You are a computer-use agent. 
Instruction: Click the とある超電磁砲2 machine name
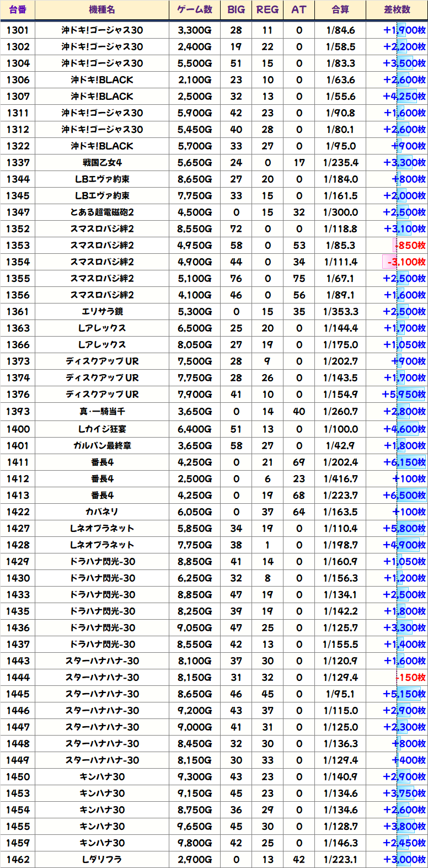click(102, 212)
